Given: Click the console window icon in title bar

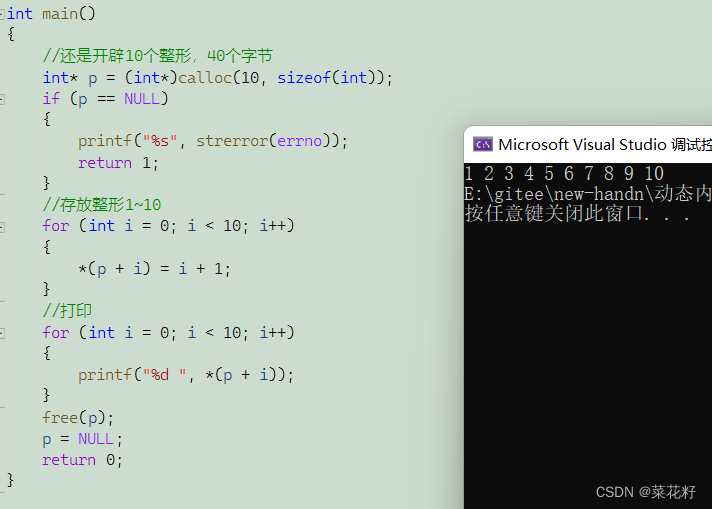Looking at the screenshot, I should click(x=482, y=145).
